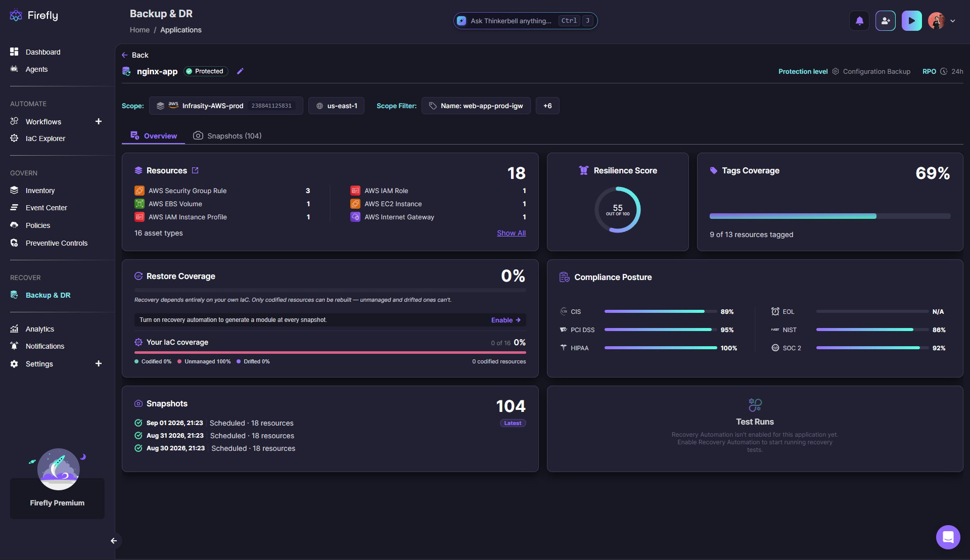Click the NIST compliance row
The image size is (970, 560).
[858, 330]
